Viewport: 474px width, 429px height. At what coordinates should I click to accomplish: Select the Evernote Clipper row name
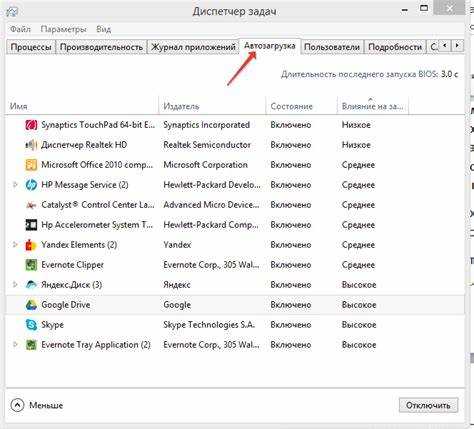pos(72,265)
